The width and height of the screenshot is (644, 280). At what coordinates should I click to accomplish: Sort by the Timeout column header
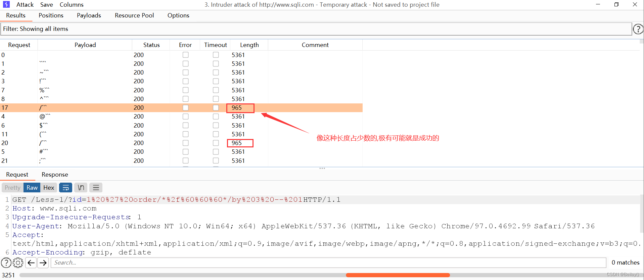point(216,45)
